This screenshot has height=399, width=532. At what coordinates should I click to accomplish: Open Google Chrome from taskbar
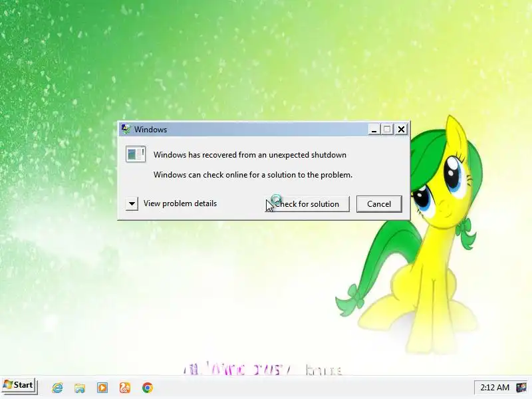tap(148, 388)
